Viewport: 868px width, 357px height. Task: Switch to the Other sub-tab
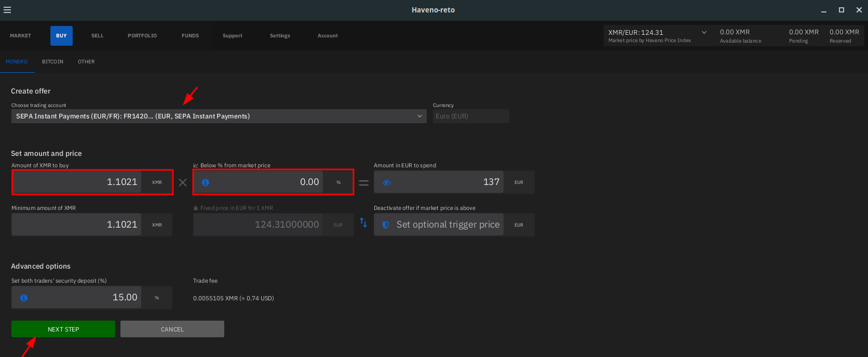(x=86, y=62)
